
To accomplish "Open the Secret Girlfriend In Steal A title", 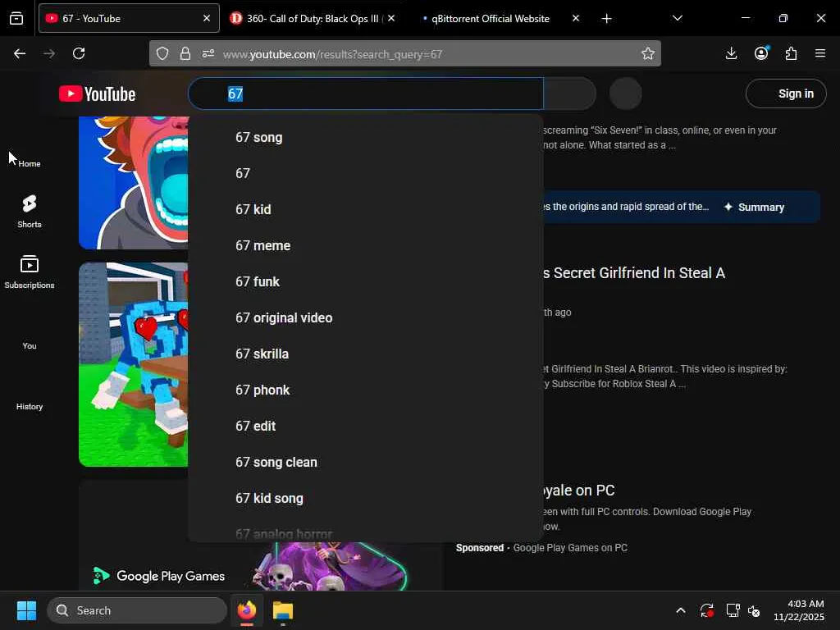I will [634, 273].
